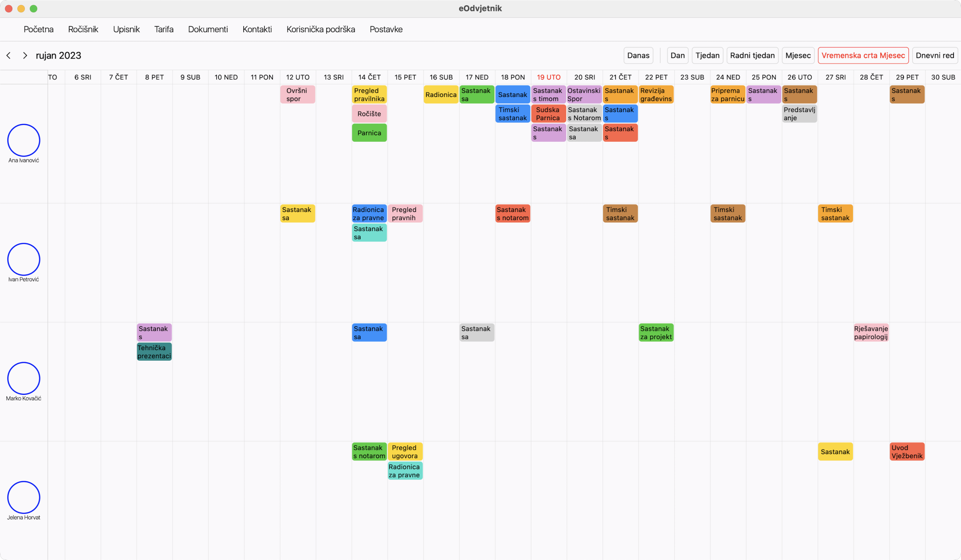This screenshot has width=961, height=560.
Task: Open the teal Tehnička prezentacija event
Action: click(154, 352)
